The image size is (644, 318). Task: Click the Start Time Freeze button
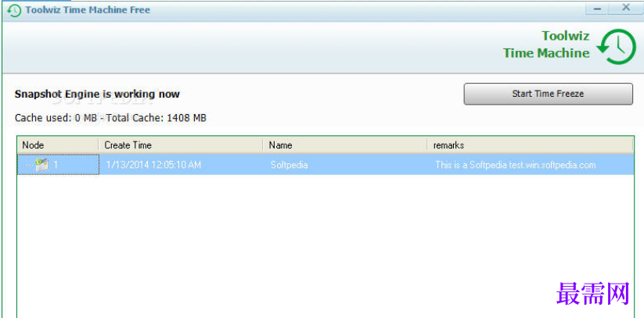coord(548,94)
